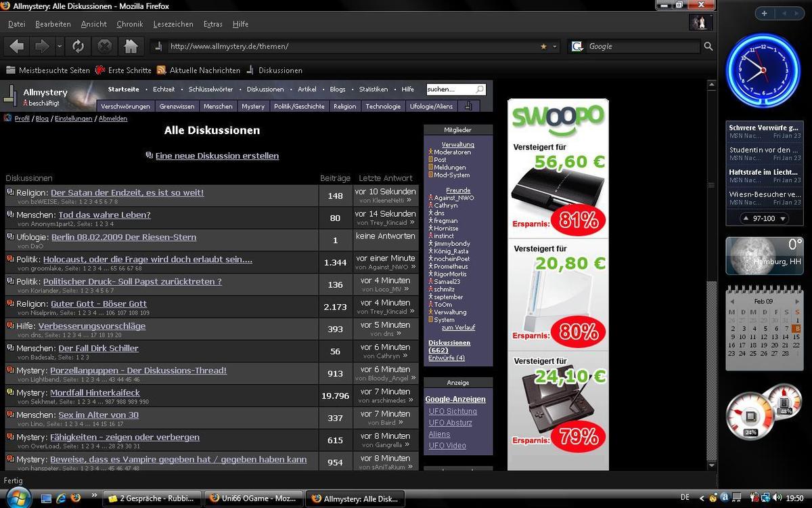Click the icon after the Ufologie/Aliens tab
The height and width of the screenshot is (508, 812).
pyautogui.click(x=468, y=106)
